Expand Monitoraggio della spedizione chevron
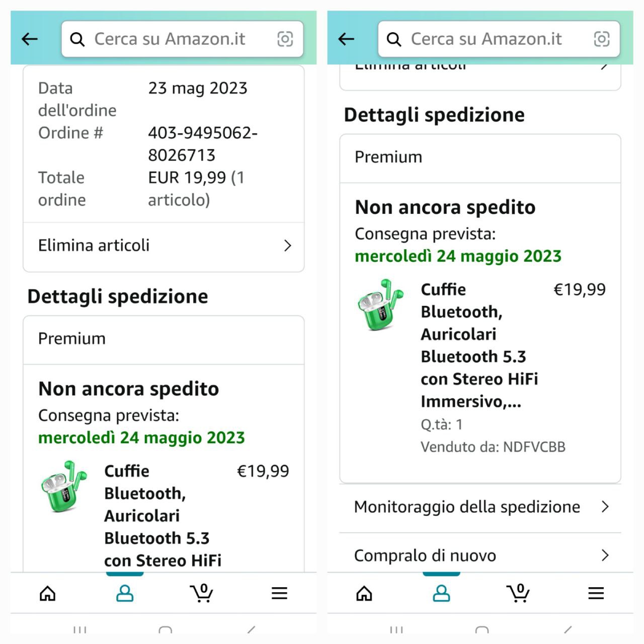 coord(605,507)
